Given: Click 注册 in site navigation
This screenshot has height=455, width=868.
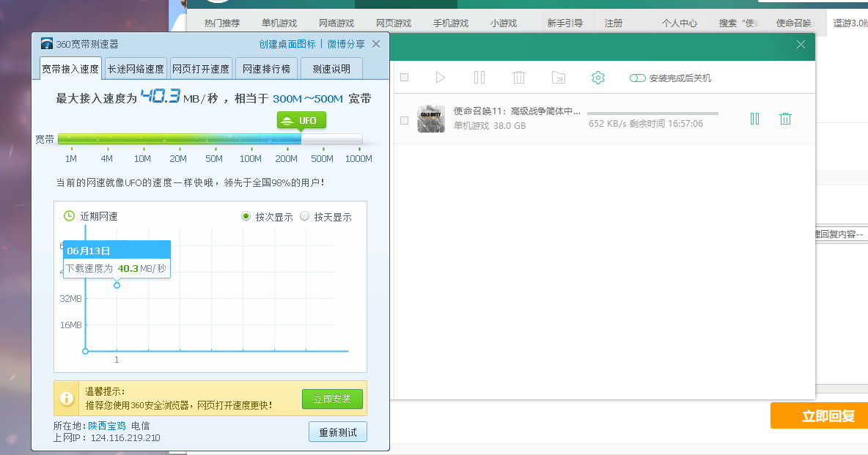Looking at the screenshot, I should point(614,23).
